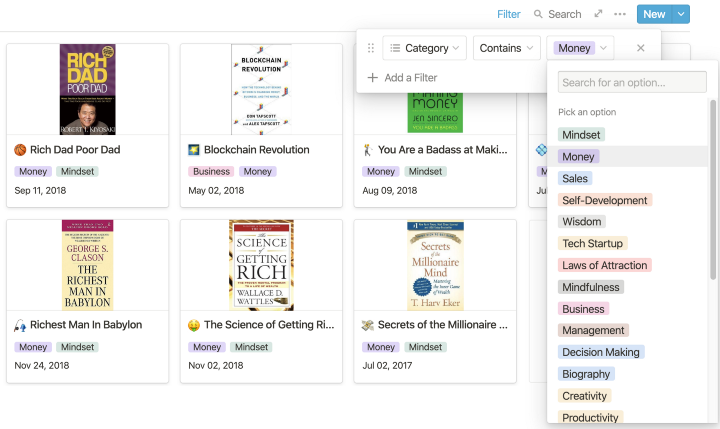Click the Science of Getting Rich emoji icon
The width and height of the screenshot is (720, 429).
click(194, 325)
